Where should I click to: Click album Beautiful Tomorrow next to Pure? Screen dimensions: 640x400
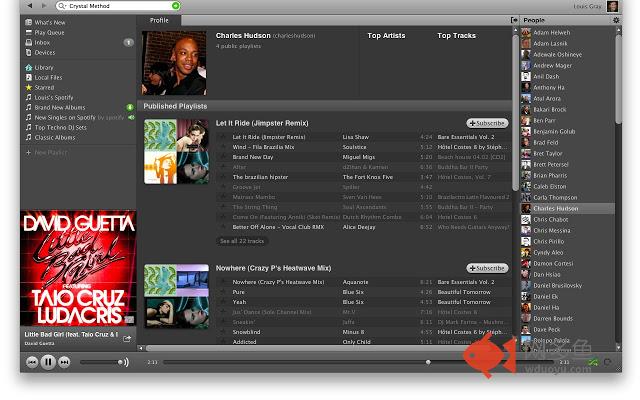pyautogui.click(x=464, y=292)
